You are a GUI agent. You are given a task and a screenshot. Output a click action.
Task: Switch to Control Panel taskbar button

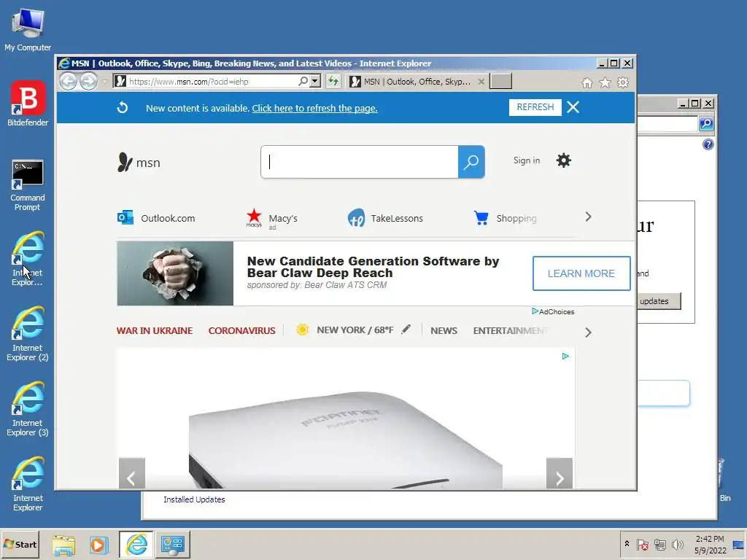172,544
